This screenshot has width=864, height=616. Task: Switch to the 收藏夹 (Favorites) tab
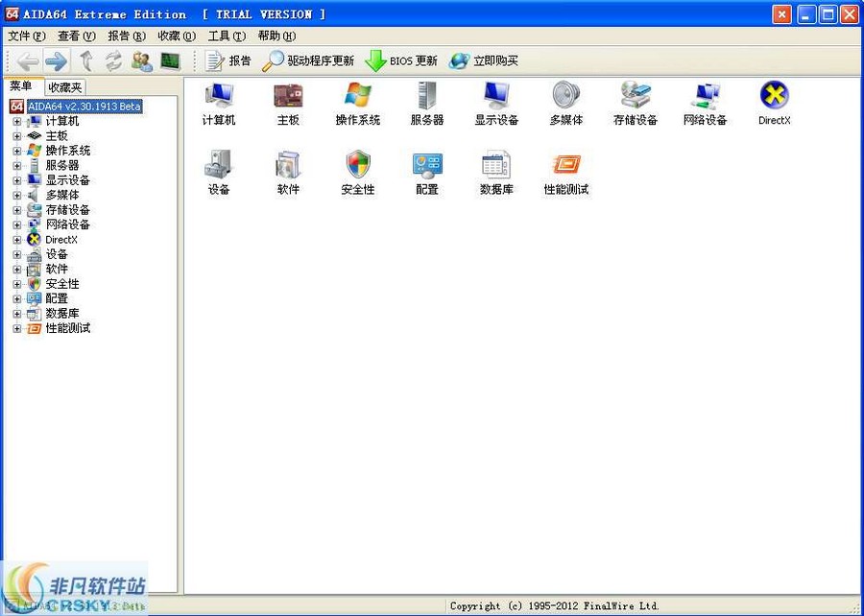pos(62,85)
